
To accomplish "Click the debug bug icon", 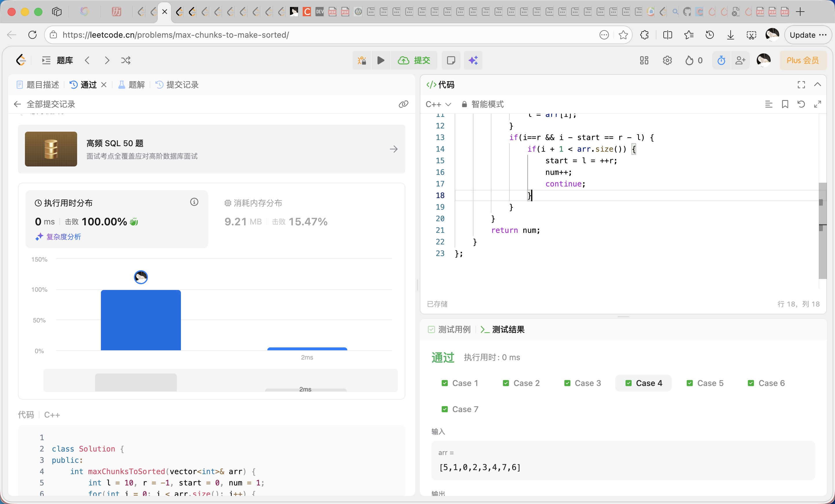I will 362,60.
